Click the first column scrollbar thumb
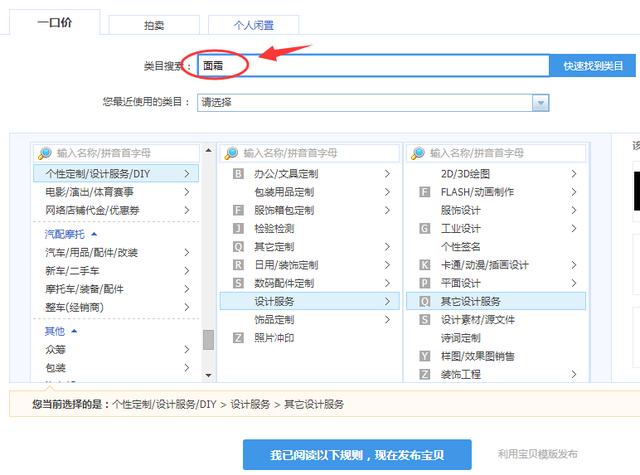The image size is (640, 475). tap(209, 340)
